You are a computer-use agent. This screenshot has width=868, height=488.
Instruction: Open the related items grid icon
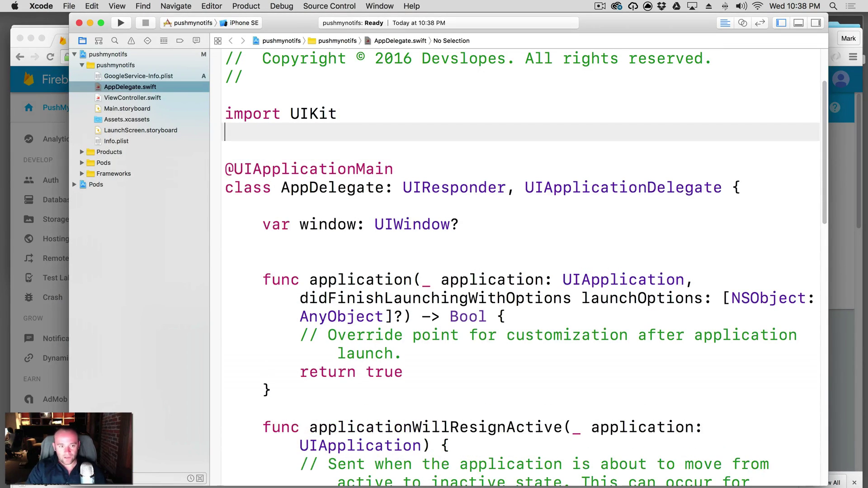click(x=217, y=41)
